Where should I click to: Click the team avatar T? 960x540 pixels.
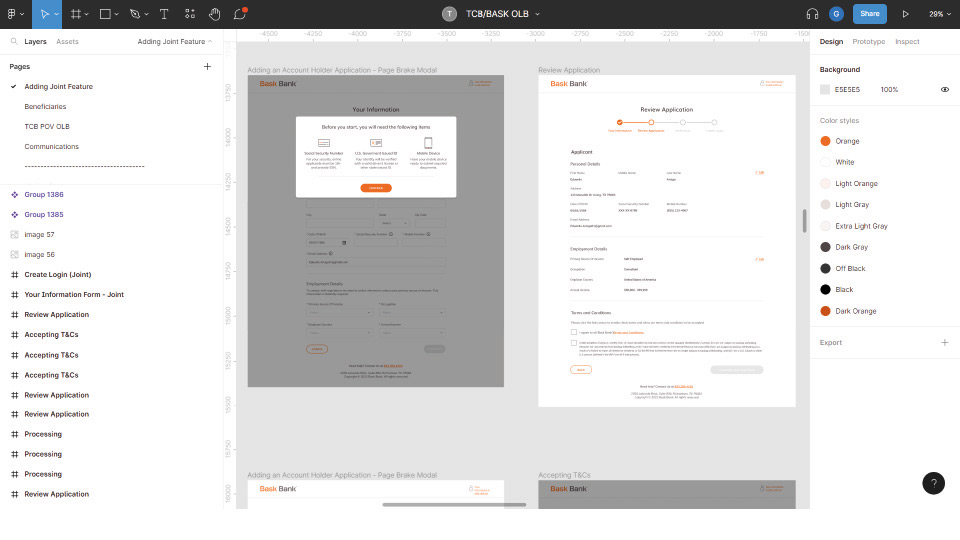click(x=449, y=13)
